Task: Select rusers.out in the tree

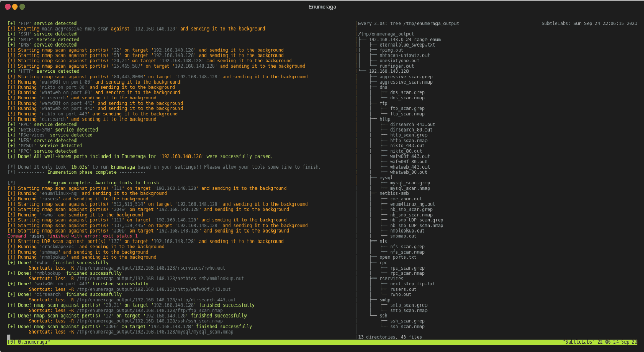Action: tap(403, 289)
